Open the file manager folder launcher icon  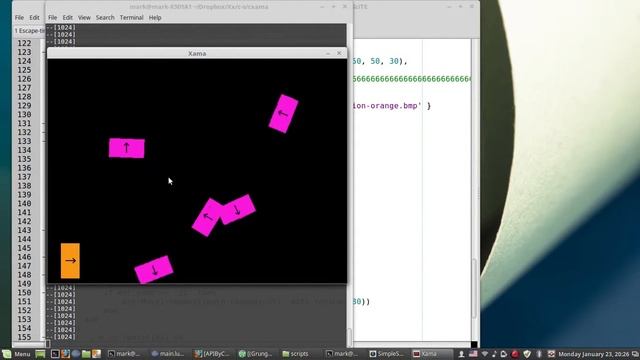(86, 354)
